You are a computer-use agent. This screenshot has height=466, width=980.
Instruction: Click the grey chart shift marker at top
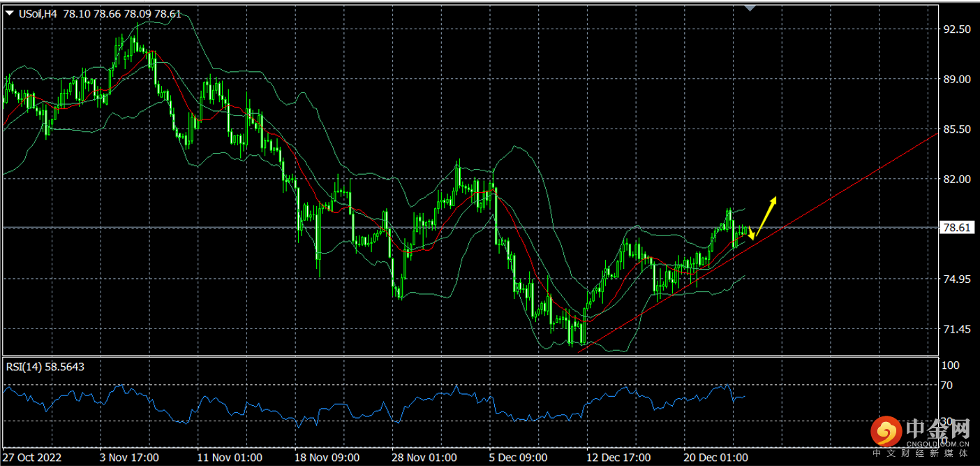click(x=750, y=8)
